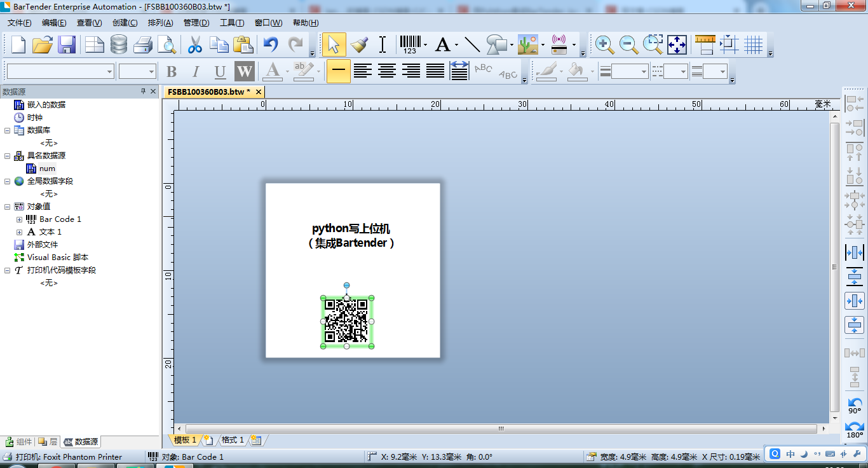Choose the line drawing tool
The image size is (868, 468).
pyautogui.click(x=472, y=45)
